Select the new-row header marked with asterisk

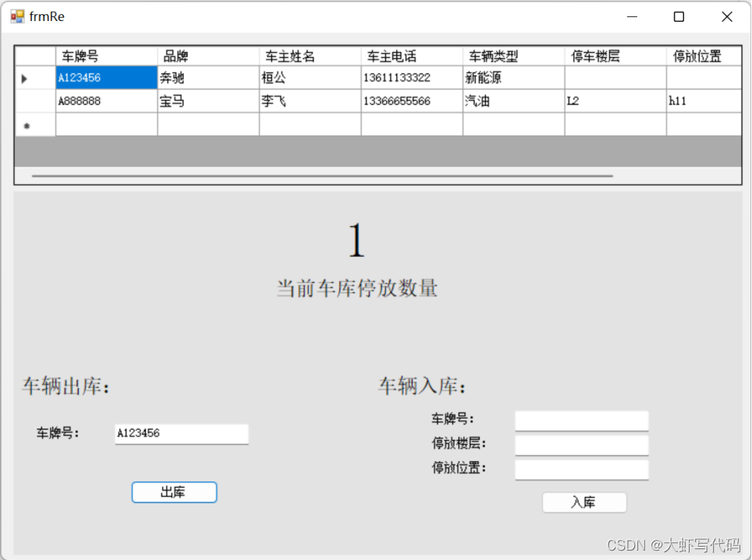(35, 125)
